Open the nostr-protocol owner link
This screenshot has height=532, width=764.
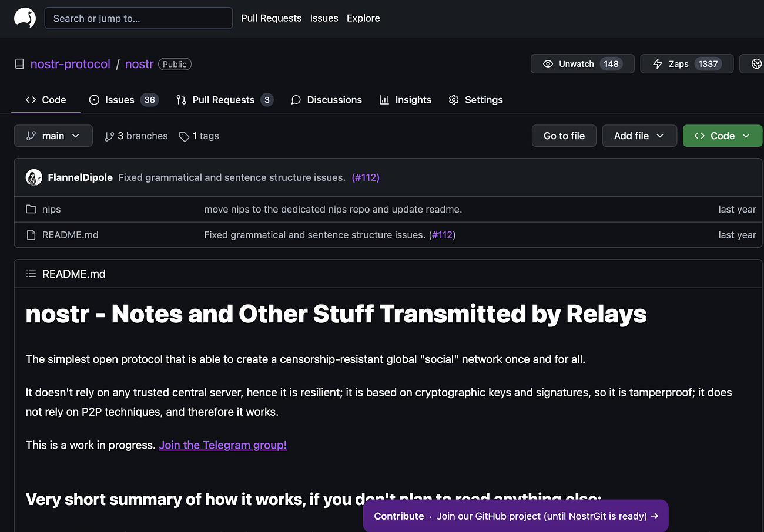point(71,64)
